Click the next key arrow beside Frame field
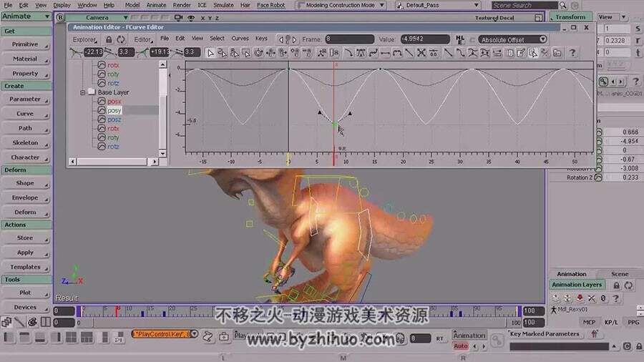644x362 pixels. click(294, 40)
